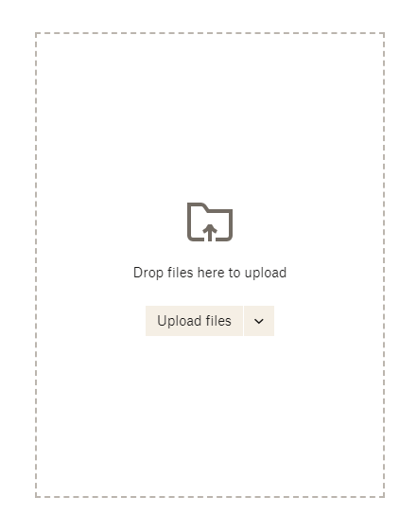Select the divider between Upload files and chevron
The width and height of the screenshot is (417, 532).
click(243, 321)
